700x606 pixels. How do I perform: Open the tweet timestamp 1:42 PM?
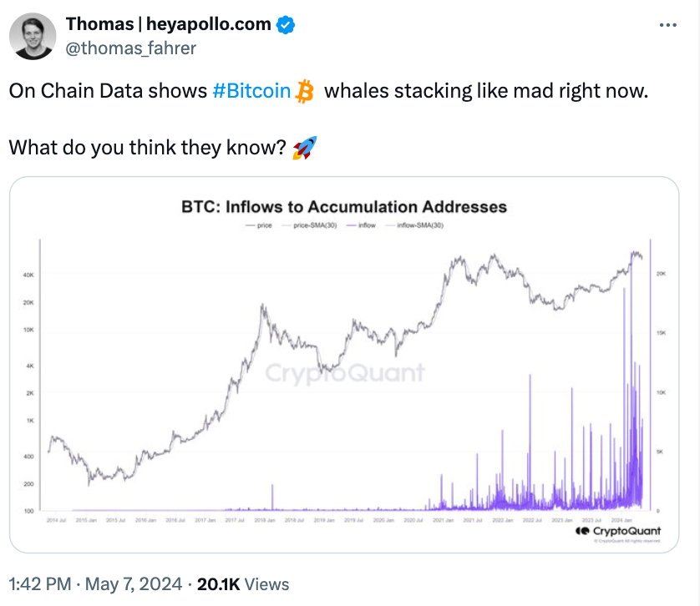(40, 584)
